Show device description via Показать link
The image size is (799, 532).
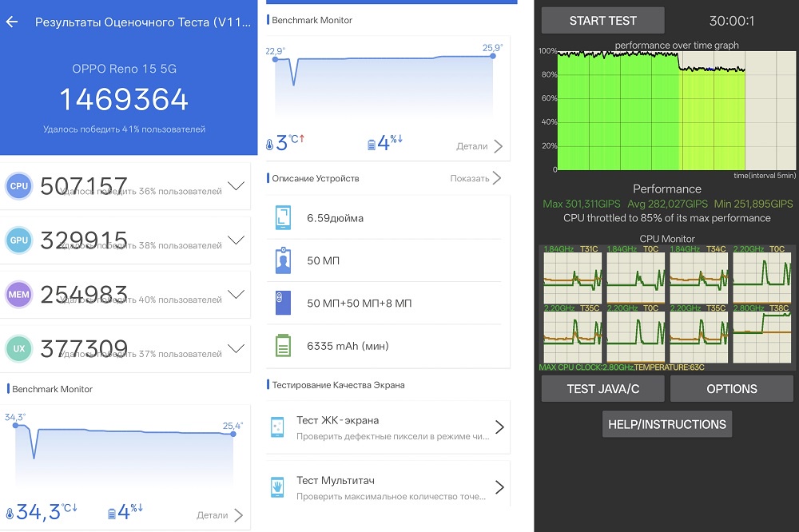[x=476, y=178]
